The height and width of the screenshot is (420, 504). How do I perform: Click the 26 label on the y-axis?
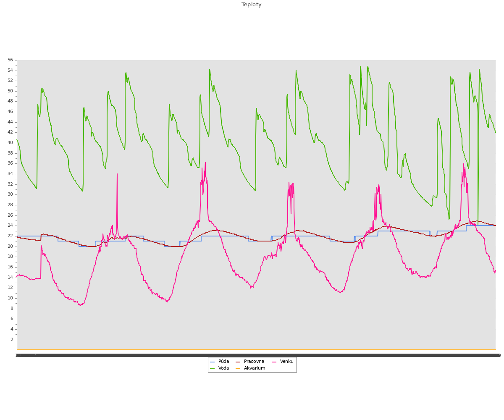[10, 215]
